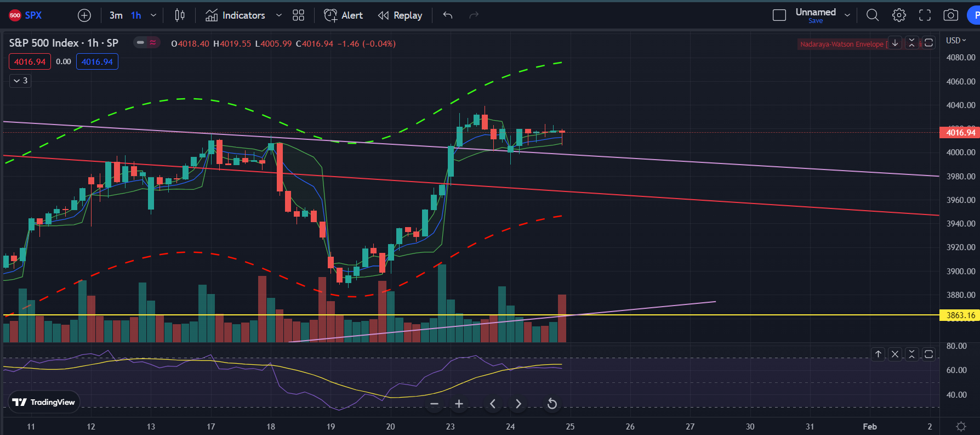The image size is (980, 435).
Task: Click the layout setup square icon
Action: pyautogui.click(x=779, y=15)
